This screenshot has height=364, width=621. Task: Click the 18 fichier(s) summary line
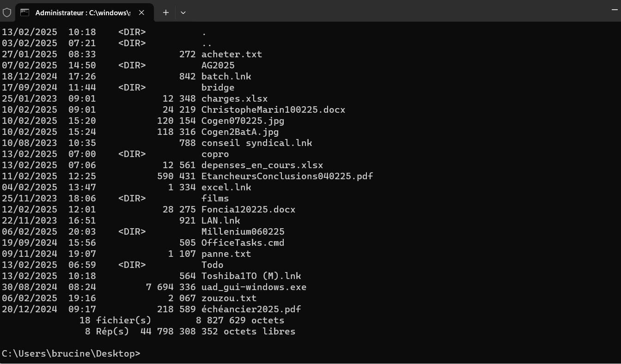182,320
